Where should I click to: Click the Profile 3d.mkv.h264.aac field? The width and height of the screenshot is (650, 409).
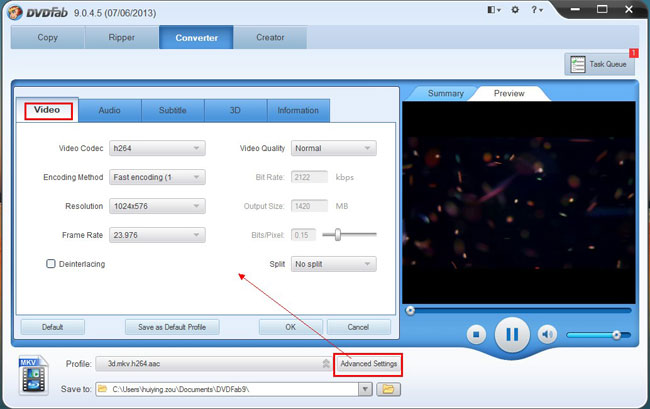[x=214, y=364]
